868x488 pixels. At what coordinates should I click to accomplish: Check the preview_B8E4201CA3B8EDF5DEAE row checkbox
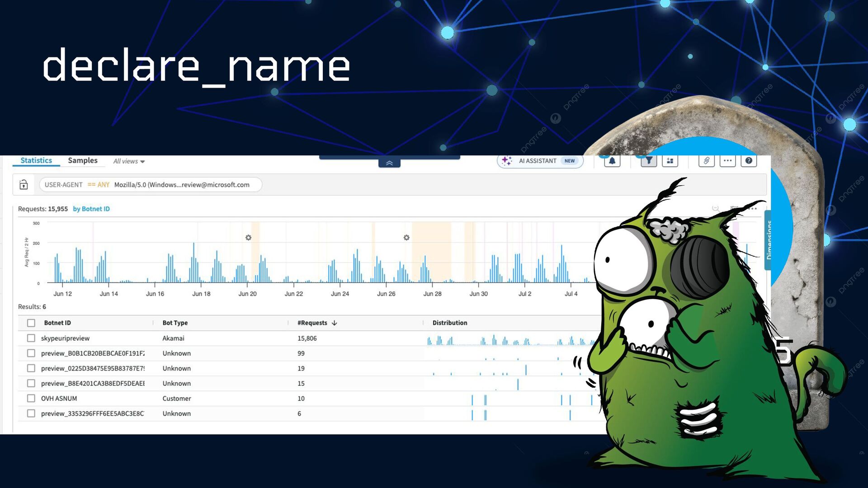(x=31, y=383)
